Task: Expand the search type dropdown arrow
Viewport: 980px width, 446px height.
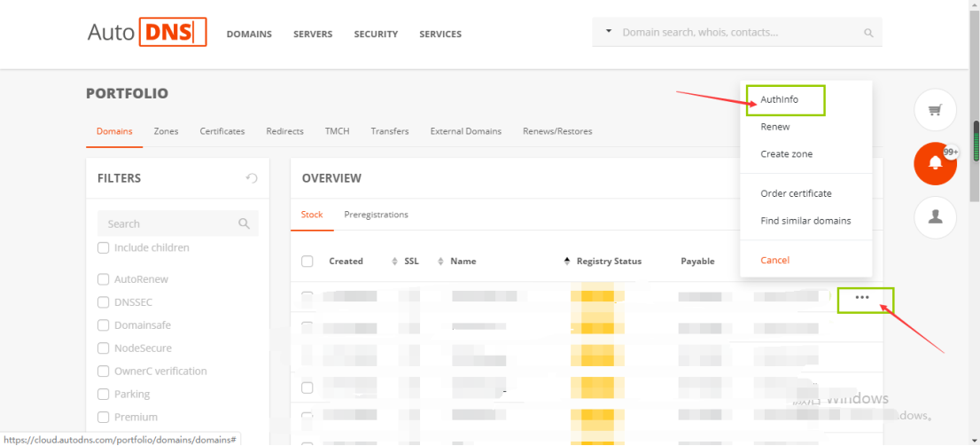Action: [x=609, y=32]
